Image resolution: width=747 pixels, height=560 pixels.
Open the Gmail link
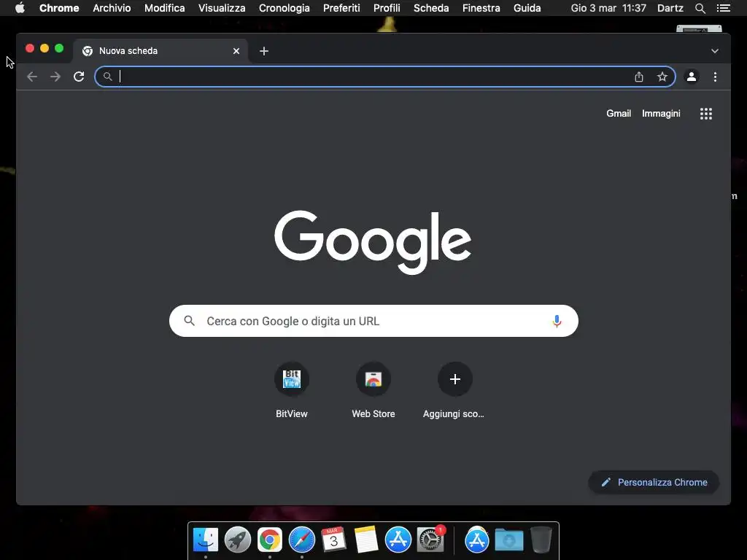[x=619, y=114]
